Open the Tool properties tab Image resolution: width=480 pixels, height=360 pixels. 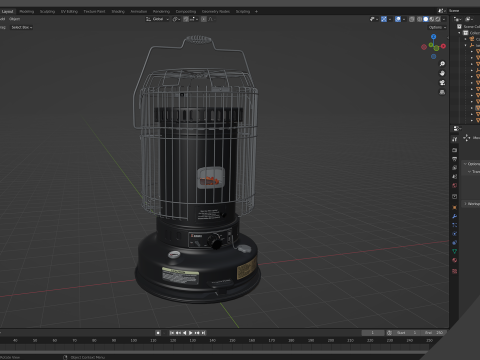tap(455, 139)
